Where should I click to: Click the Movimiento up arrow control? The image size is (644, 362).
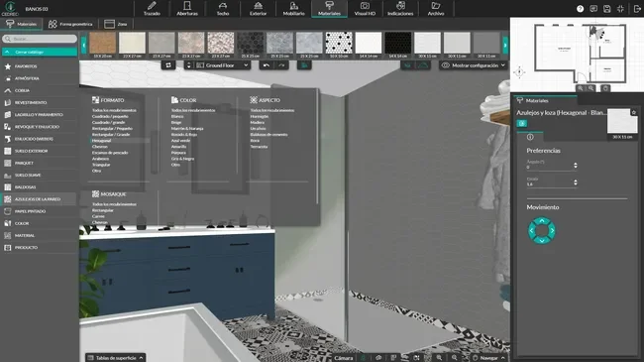542,221
